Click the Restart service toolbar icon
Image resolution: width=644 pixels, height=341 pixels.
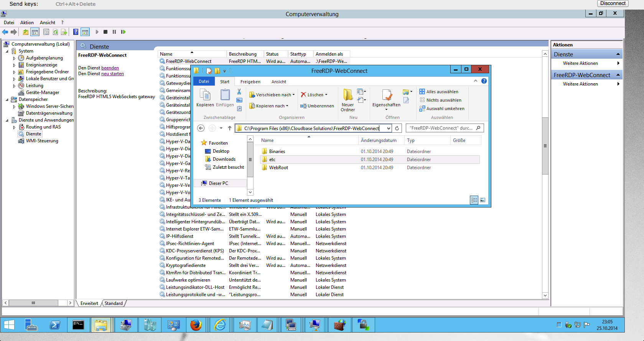pos(123,32)
